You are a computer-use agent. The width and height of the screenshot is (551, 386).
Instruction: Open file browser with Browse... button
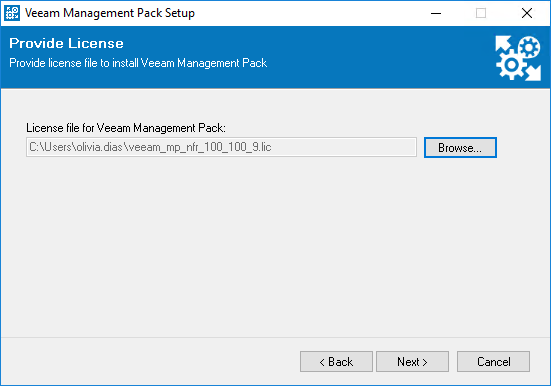point(460,148)
